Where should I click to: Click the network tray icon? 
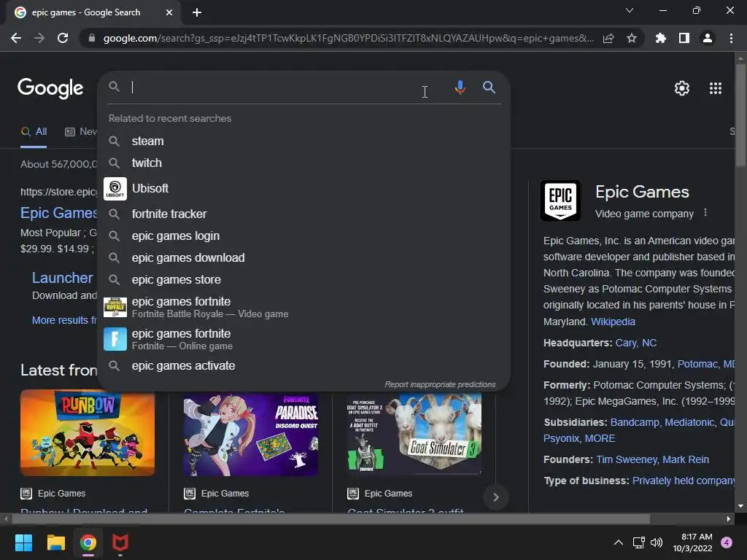(x=638, y=542)
